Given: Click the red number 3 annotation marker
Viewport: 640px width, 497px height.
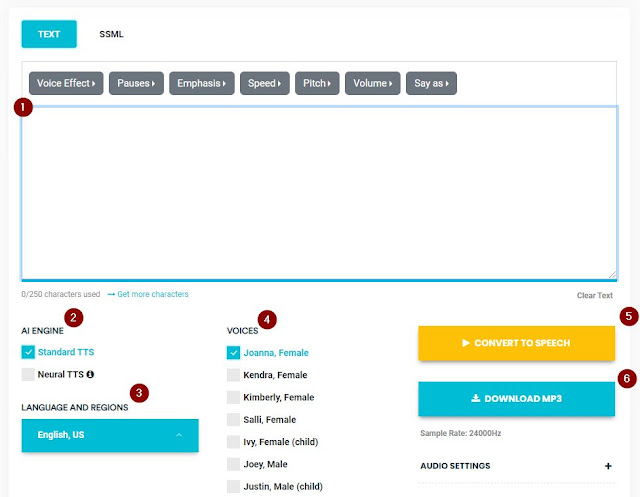Looking at the screenshot, I should click(139, 392).
